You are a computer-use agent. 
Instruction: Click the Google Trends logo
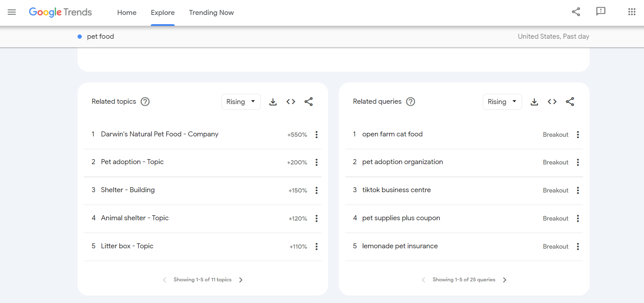[x=60, y=12]
